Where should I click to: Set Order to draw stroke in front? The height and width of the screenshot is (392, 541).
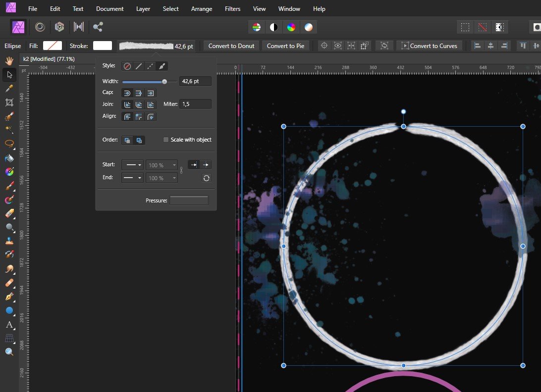[139, 141]
